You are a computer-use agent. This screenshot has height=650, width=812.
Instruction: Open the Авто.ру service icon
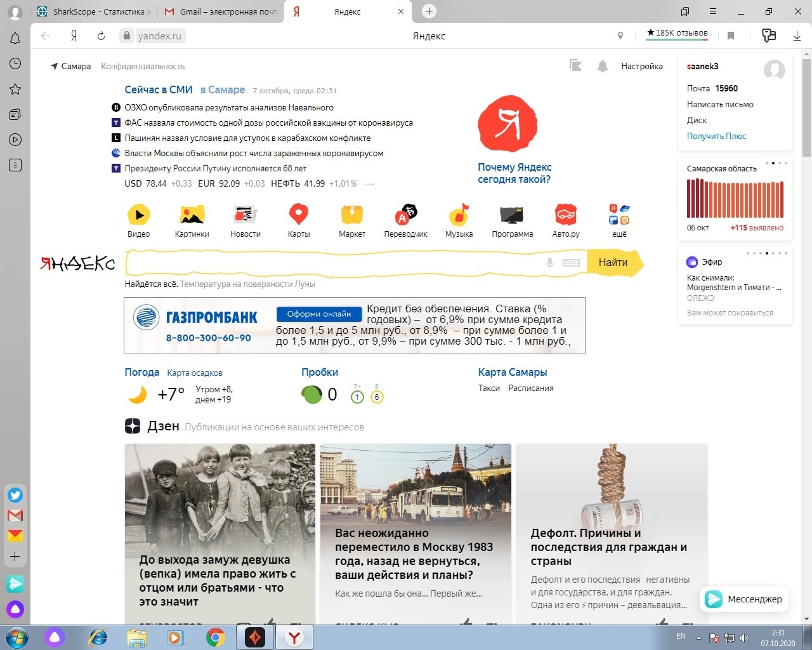pyautogui.click(x=566, y=215)
